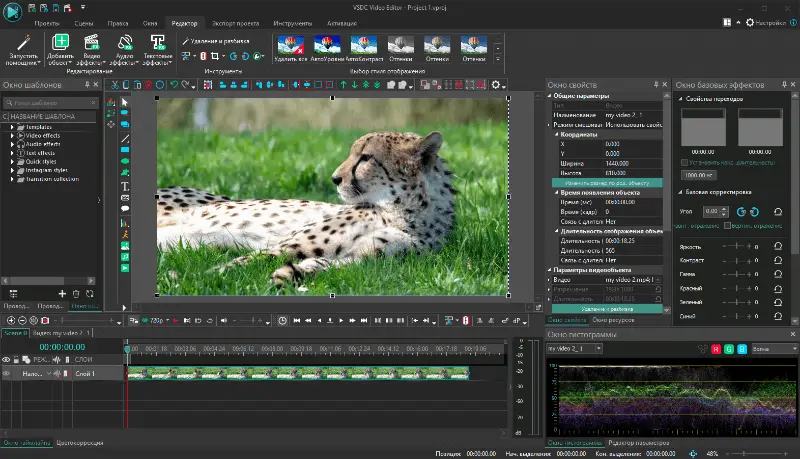Viewport: 800px width, 459px height.
Task: Launch the wizard (Запустить помощник) tool
Action: tap(23, 49)
